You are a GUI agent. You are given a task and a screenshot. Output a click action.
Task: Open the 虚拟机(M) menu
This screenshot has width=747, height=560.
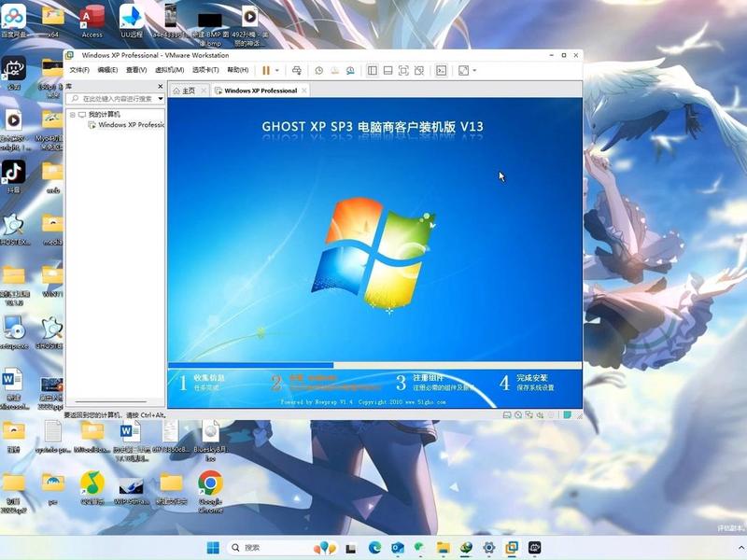(x=169, y=70)
